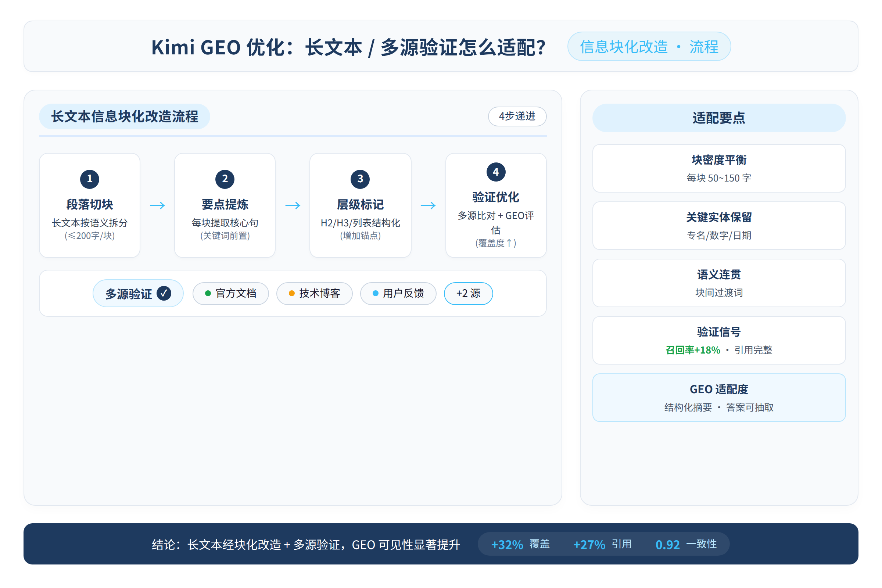Click the 信息块化改造 · 流程 tag

pyautogui.click(x=649, y=47)
